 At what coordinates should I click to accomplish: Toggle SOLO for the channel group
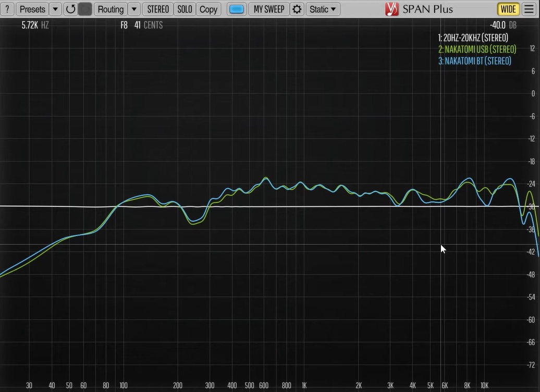coord(185,9)
